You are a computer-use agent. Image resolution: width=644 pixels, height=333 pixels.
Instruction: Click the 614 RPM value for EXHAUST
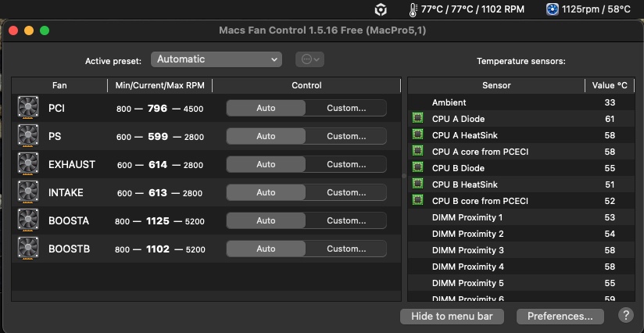[x=157, y=165]
